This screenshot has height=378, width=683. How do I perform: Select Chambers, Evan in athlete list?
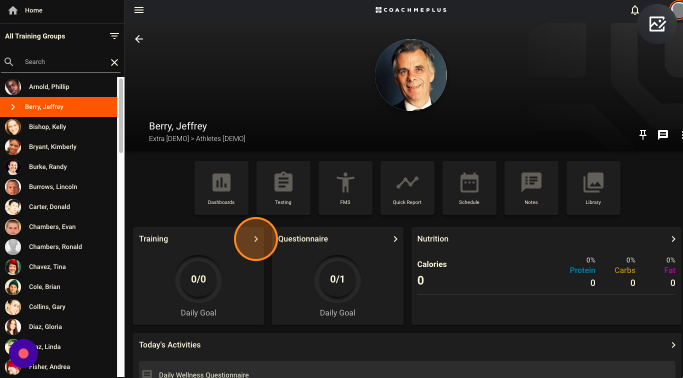point(58,227)
